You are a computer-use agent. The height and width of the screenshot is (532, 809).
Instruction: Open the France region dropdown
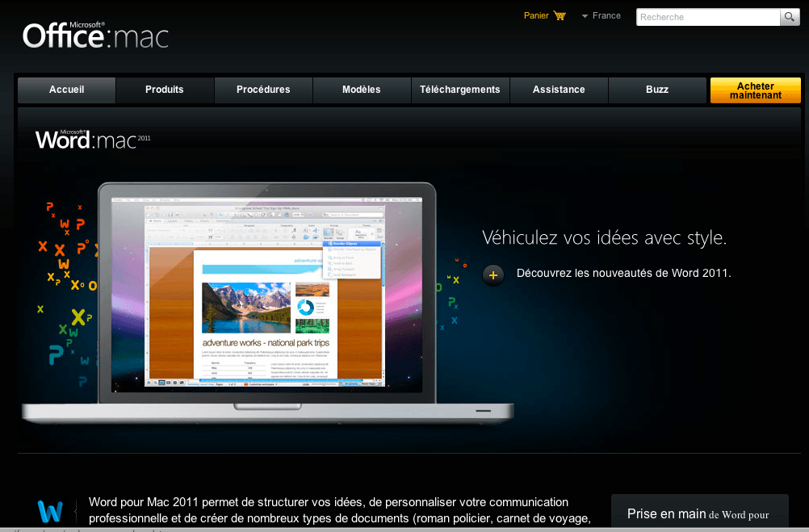tap(601, 16)
